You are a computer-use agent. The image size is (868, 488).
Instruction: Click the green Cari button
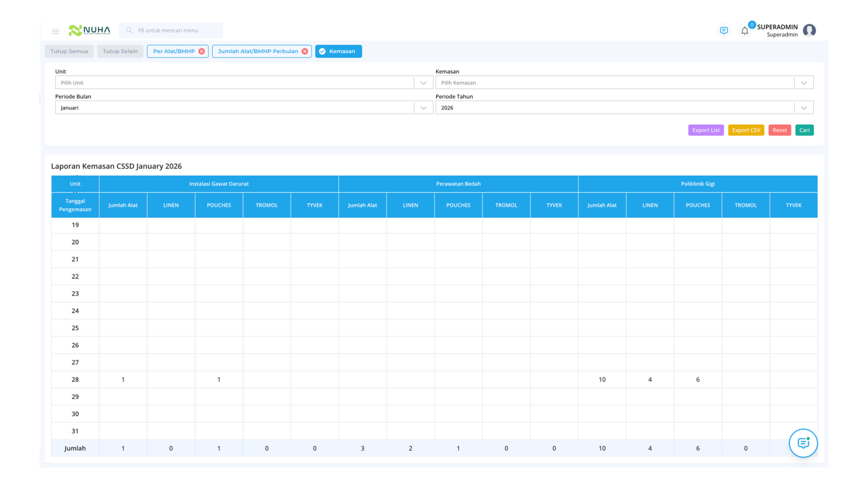point(805,130)
